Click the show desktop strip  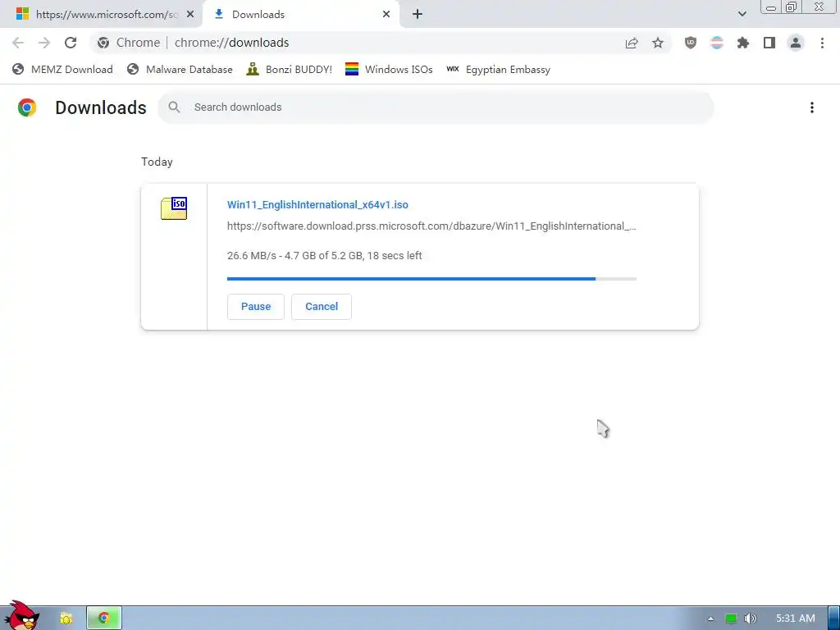pos(834,619)
